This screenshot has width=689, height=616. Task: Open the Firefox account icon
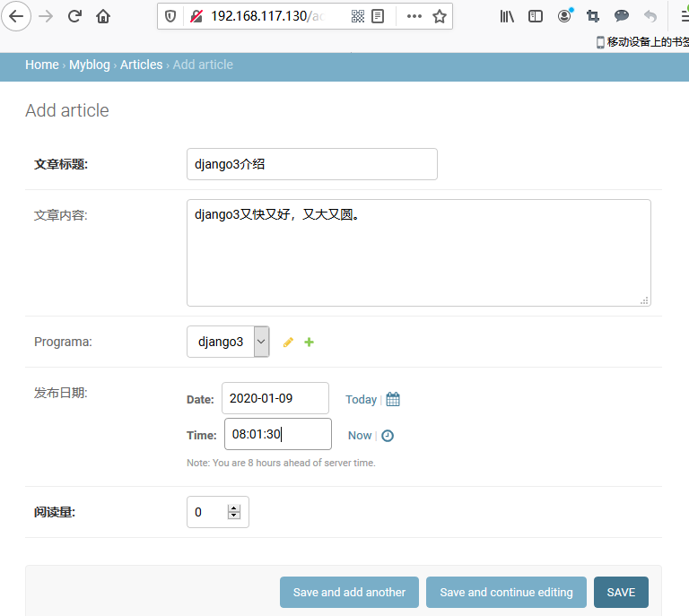(564, 16)
